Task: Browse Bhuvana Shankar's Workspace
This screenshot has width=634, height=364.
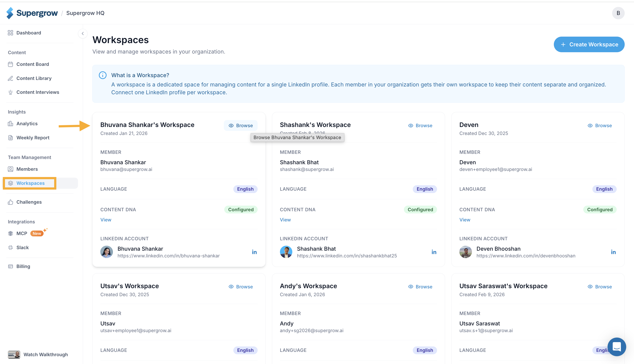Action: (241, 125)
